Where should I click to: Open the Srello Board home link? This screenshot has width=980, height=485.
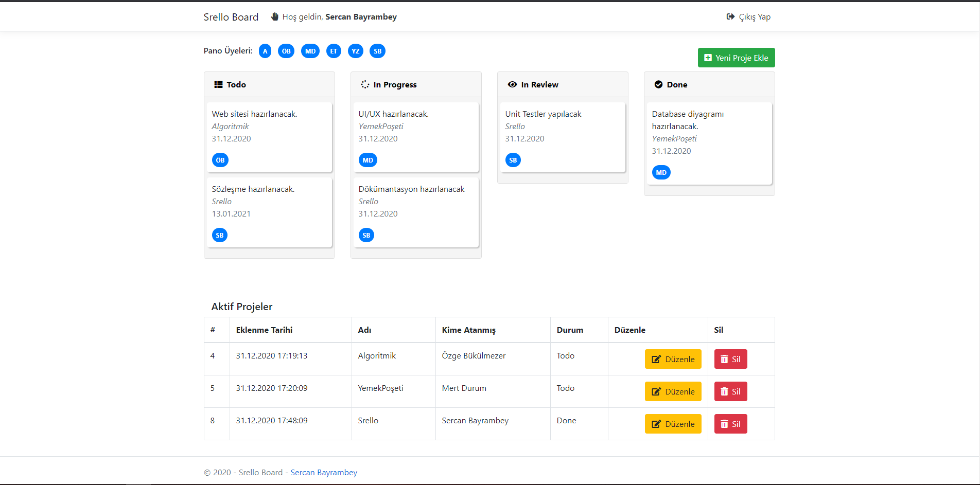coord(231,17)
